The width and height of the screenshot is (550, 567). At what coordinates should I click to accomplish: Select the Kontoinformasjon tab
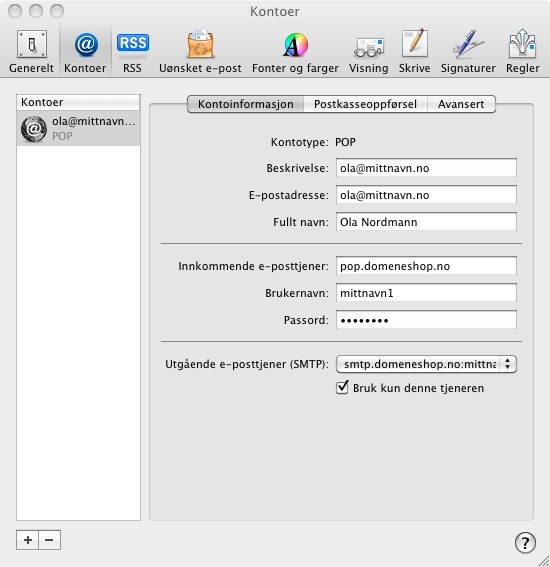[x=246, y=104]
